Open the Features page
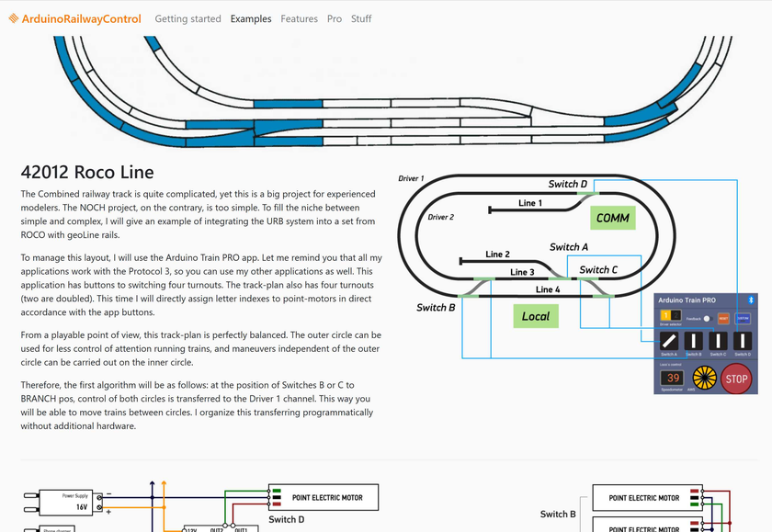The width and height of the screenshot is (772, 532). tap(299, 17)
